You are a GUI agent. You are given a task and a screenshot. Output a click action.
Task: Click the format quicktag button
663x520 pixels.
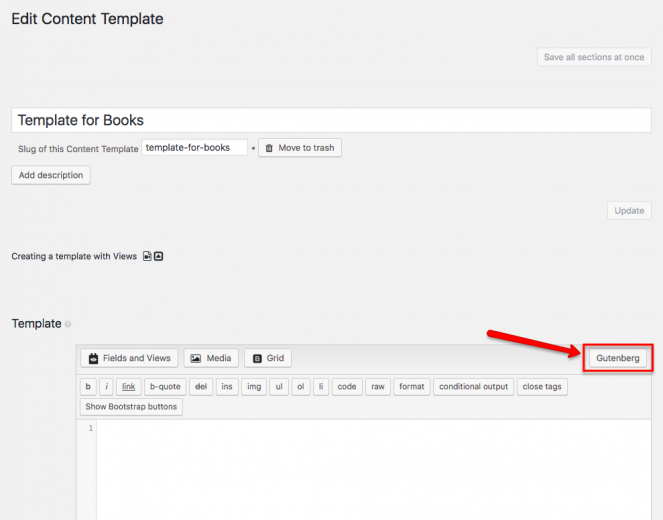pos(411,386)
